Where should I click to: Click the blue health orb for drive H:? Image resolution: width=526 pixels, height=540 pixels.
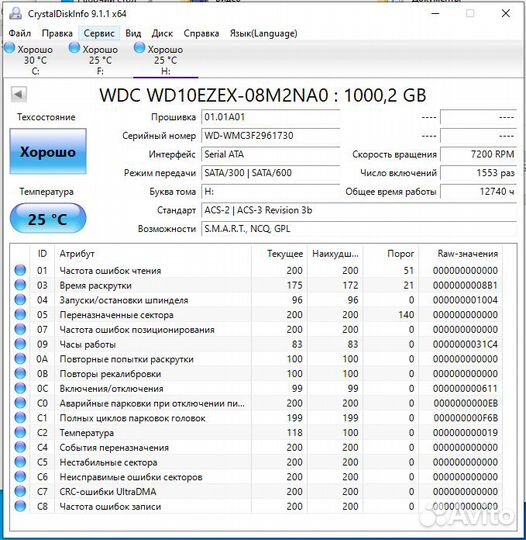tap(140, 48)
